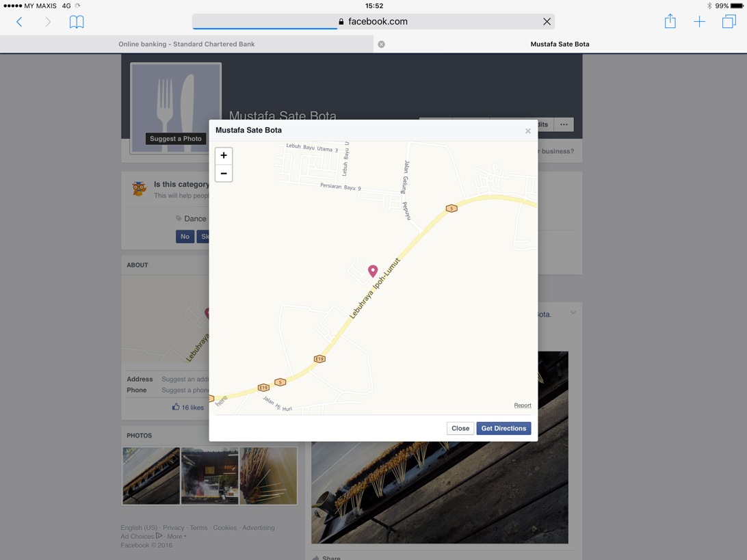
Task: Open the Cookies footer link
Action: 225,528
